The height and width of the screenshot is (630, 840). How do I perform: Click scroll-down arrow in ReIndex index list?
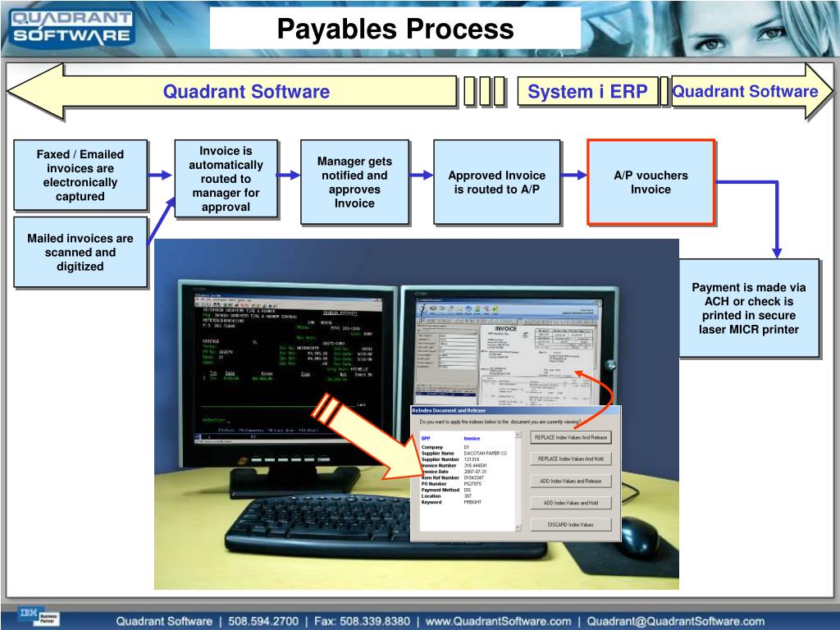pos(518,527)
